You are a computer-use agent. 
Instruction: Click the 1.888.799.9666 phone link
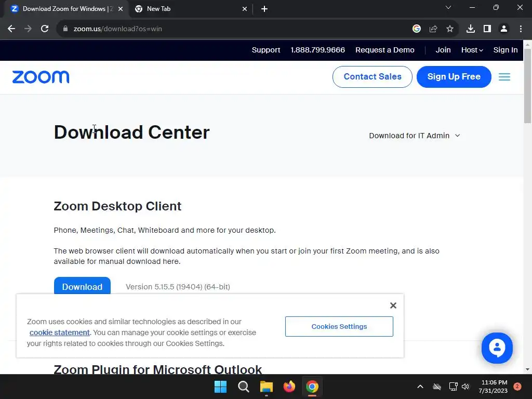coord(317,50)
